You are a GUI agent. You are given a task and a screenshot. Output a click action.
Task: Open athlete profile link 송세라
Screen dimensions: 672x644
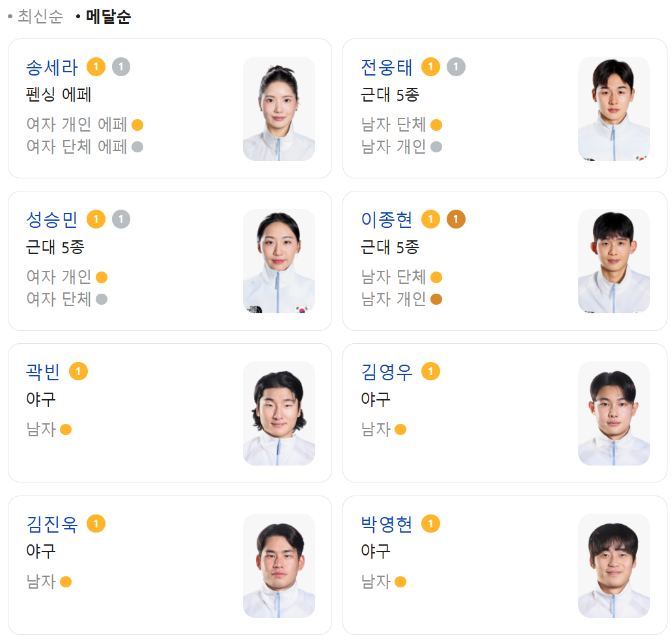coord(52,67)
